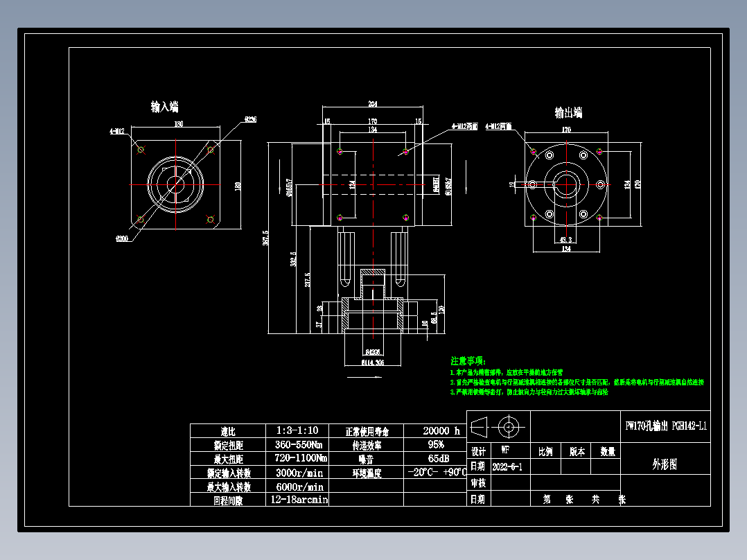Select the third-angle projection symbol in title block

480,428
